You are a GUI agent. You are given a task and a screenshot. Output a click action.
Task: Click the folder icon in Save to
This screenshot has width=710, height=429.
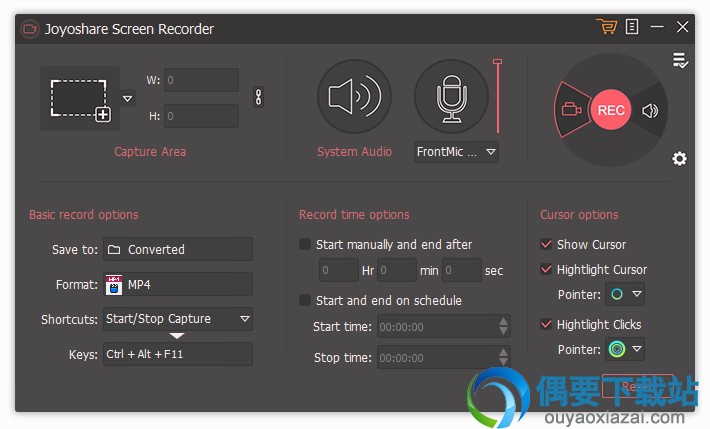coord(114,249)
